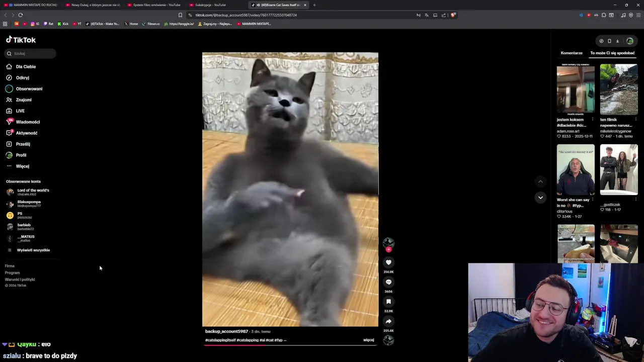Image resolution: width=644 pixels, height=362 pixels.
Task: Open the PS followed account
Action: pos(19,215)
